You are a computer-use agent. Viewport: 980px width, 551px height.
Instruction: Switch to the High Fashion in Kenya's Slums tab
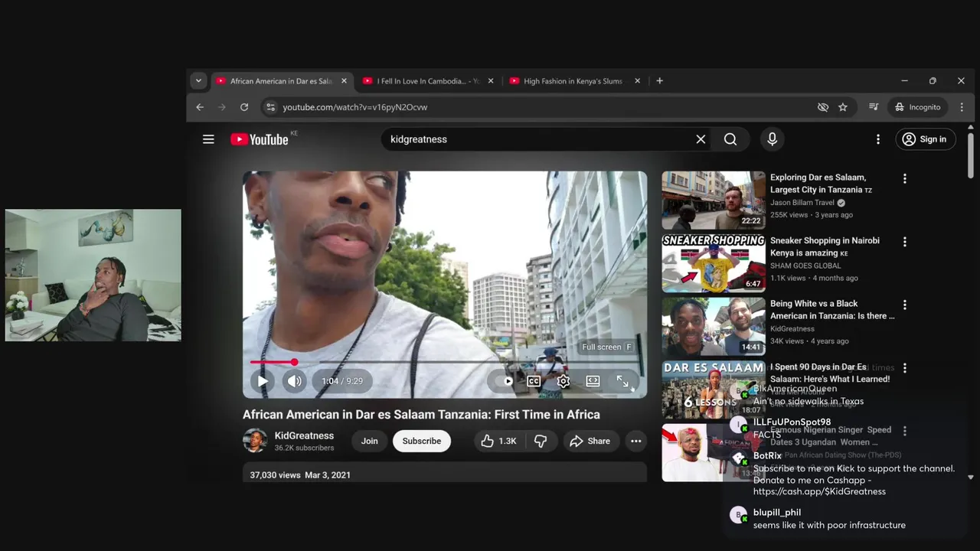(x=573, y=81)
